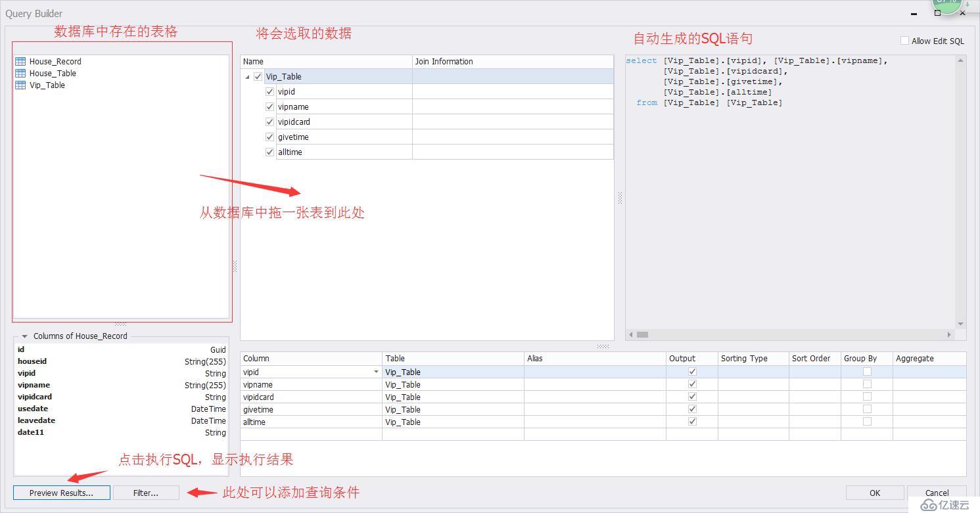This screenshot has width=980, height=513.
Task: Enable the Allow Edit SQL checkbox
Action: 904,41
